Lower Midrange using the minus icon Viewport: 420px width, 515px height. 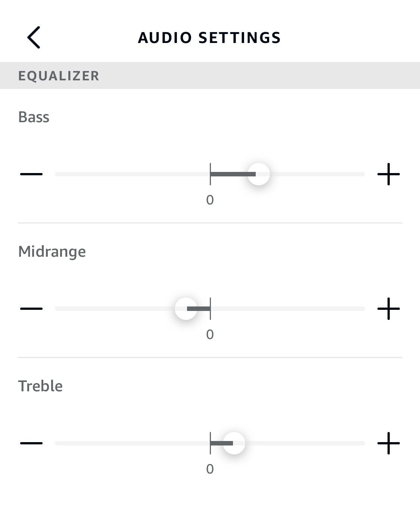click(31, 309)
